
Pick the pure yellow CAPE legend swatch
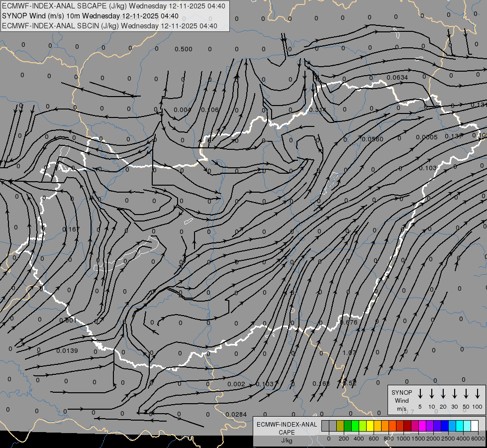[x=370, y=426]
